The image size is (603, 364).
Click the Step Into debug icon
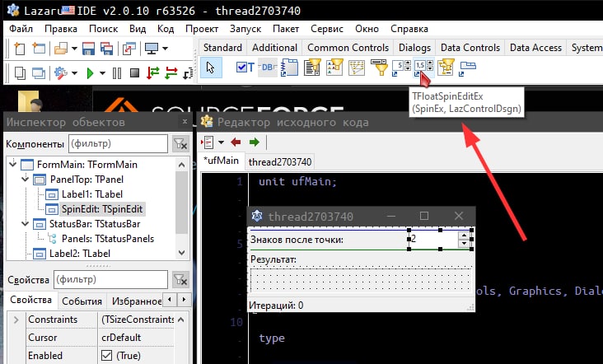coord(153,72)
